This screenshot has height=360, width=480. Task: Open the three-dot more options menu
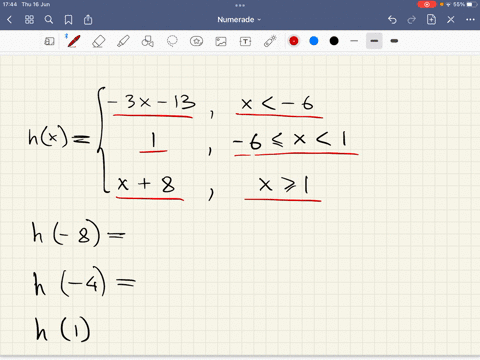(x=470, y=20)
